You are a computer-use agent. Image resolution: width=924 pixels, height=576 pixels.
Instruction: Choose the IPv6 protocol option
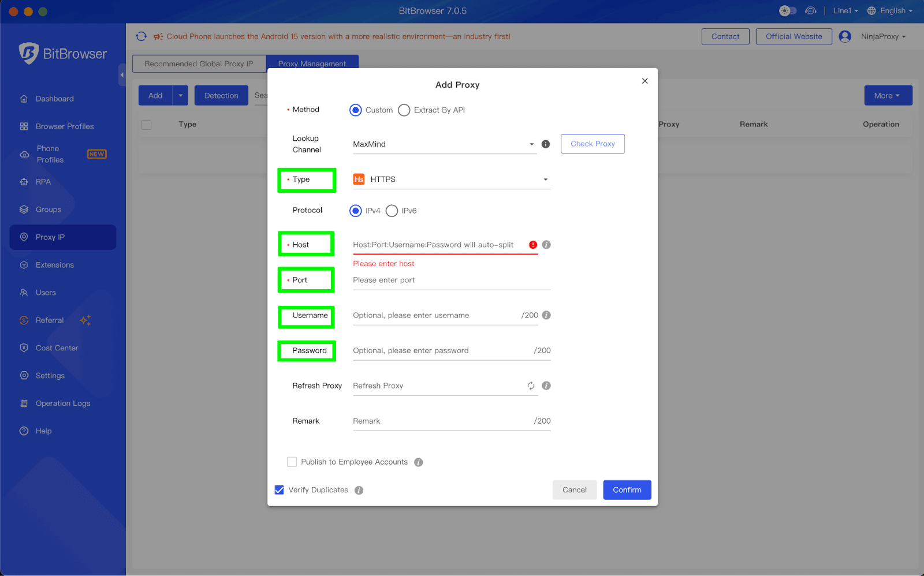(x=392, y=211)
